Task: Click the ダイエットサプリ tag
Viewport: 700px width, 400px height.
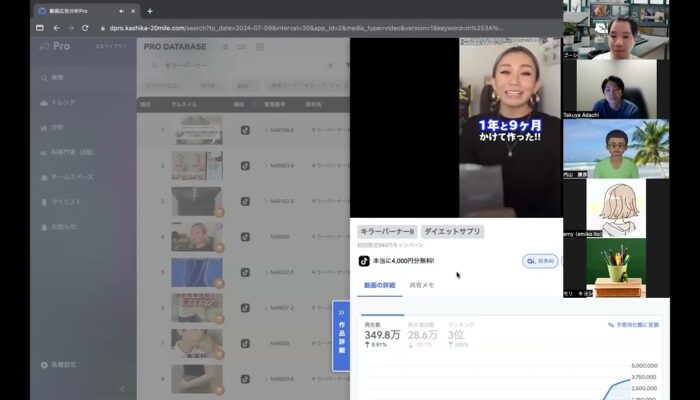Action: pyautogui.click(x=452, y=231)
